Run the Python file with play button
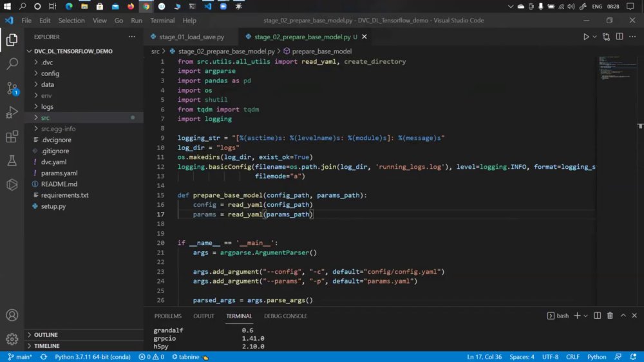This screenshot has width=644, height=362. 586,37
